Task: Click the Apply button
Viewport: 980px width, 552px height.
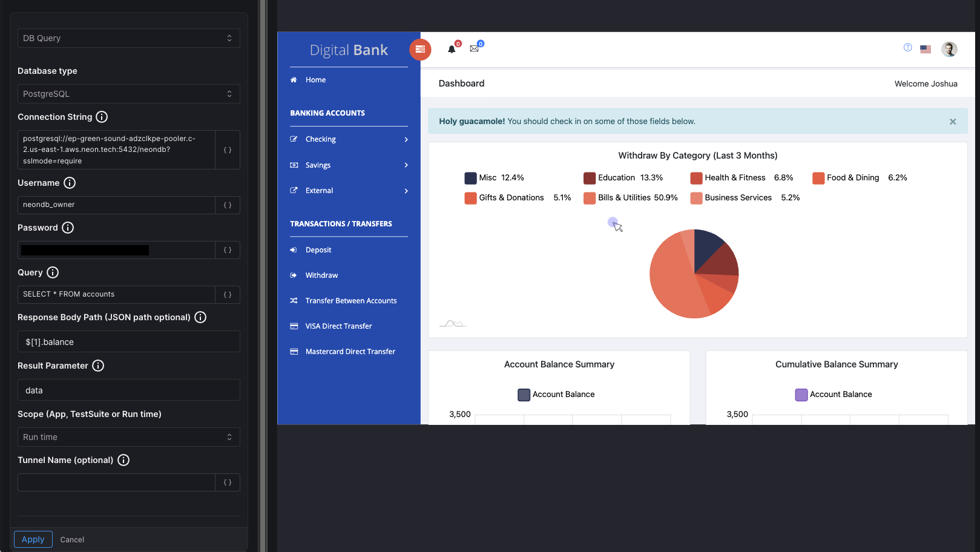Action: click(x=33, y=539)
